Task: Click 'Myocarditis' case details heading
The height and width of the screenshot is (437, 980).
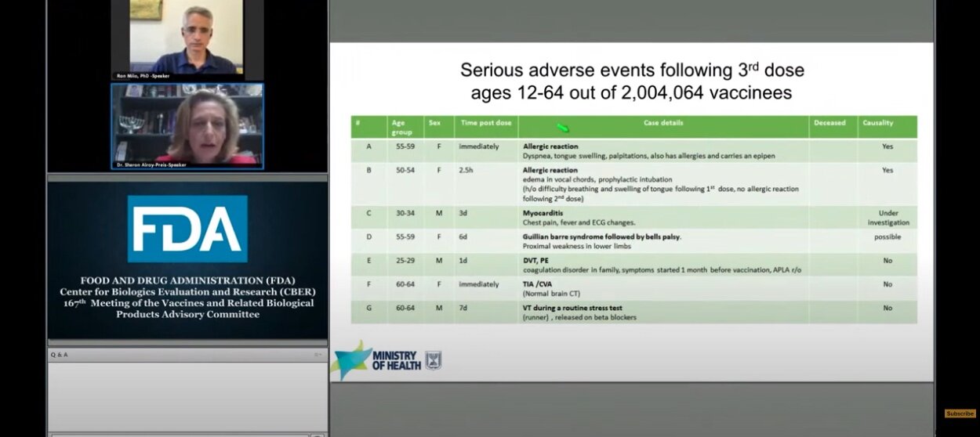Action: coord(543,213)
